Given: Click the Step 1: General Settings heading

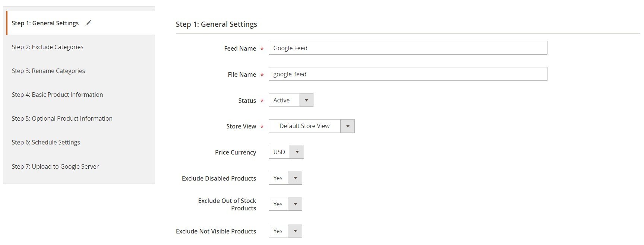Looking at the screenshot, I should pyautogui.click(x=217, y=24).
